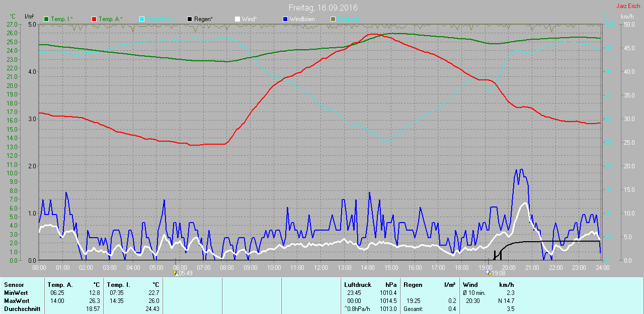Click the wind maximum value 'N 14.7'
Image resolution: width=644 pixels, height=314 pixels.
click(505, 301)
